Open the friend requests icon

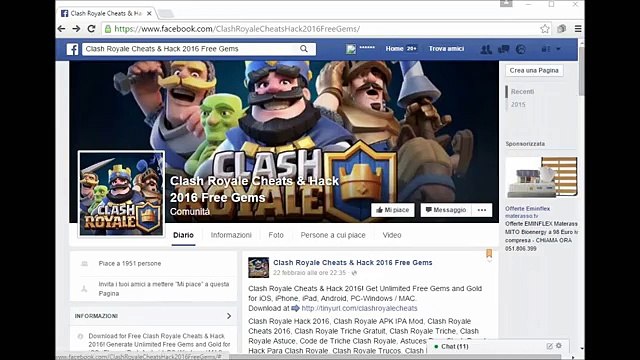486,49
